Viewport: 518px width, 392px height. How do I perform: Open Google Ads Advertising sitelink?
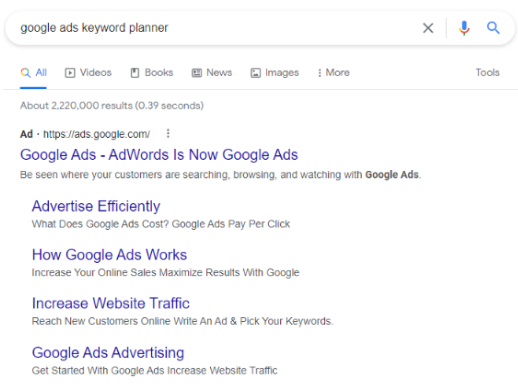point(108,353)
